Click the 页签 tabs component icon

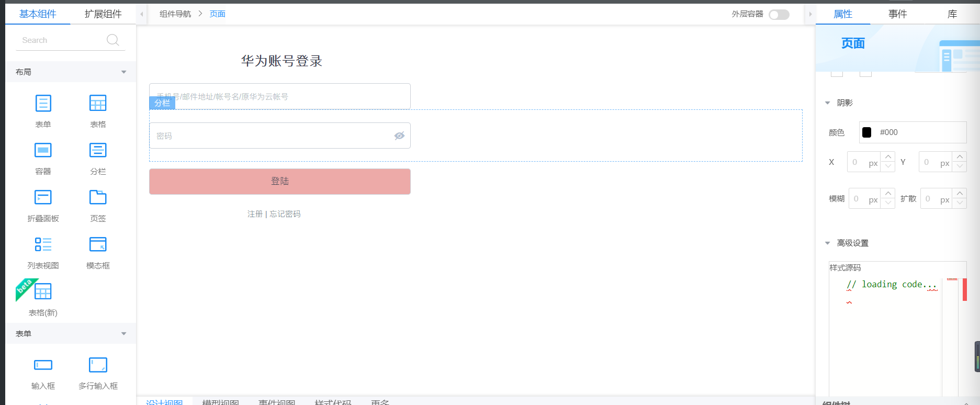[98, 197]
